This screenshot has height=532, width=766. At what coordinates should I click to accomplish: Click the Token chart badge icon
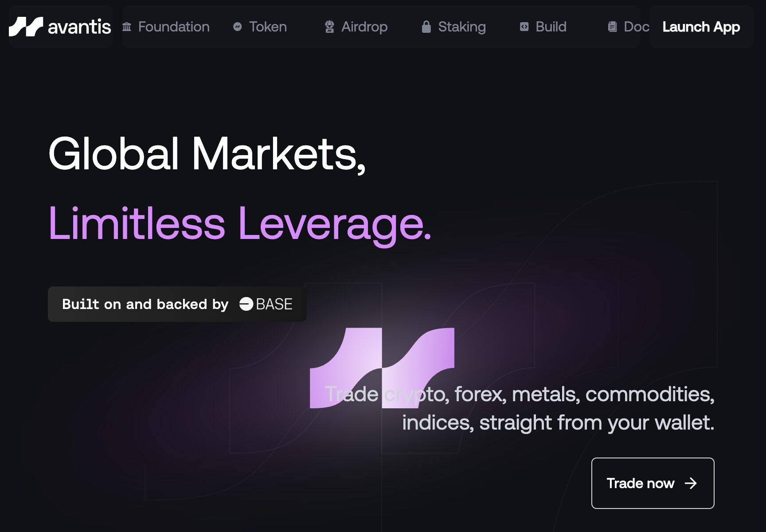point(238,27)
